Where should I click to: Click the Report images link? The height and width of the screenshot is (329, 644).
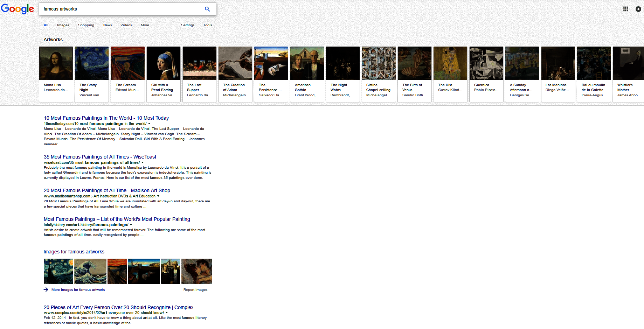click(x=195, y=289)
